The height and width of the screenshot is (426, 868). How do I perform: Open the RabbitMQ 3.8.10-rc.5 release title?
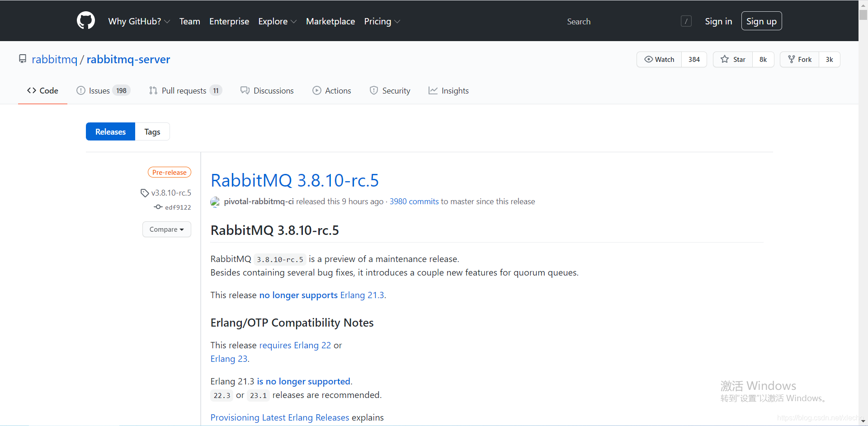click(x=295, y=180)
